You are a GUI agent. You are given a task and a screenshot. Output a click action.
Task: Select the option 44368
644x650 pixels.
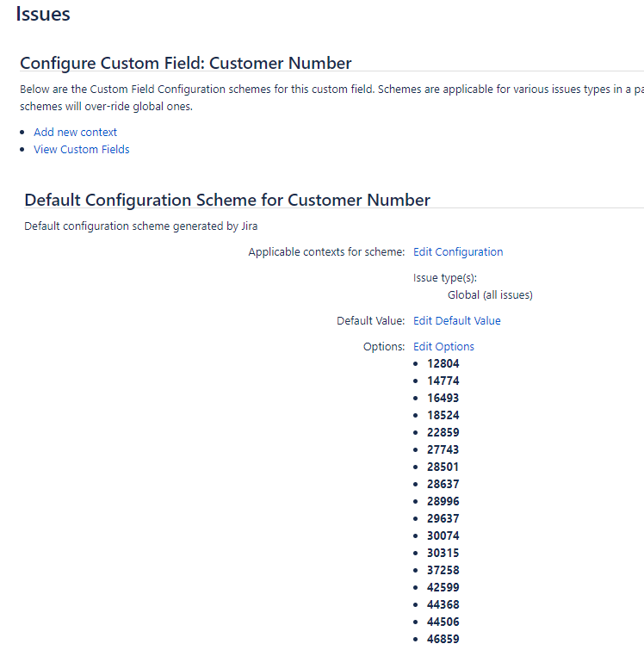[443, 604]
